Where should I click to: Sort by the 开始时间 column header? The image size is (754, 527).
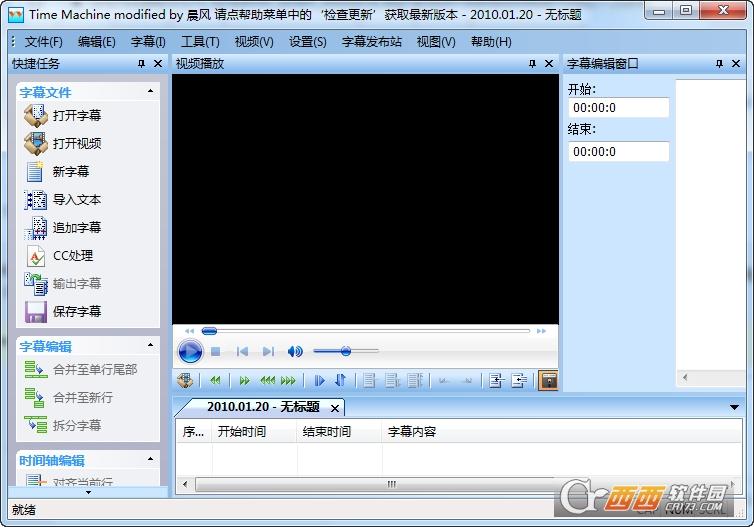(254, 432)
